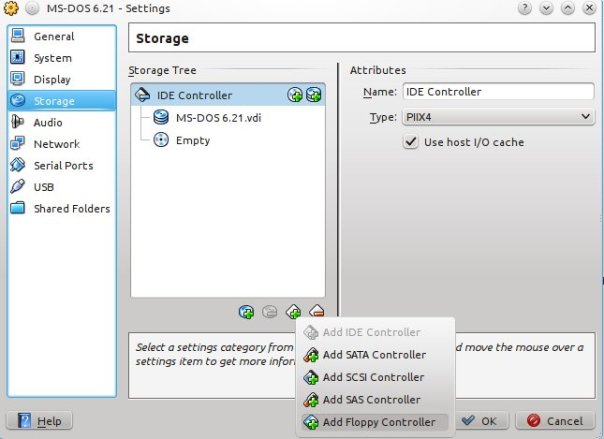Click the round pin button next to title
The width and height of the screenshot is (604, 439).
coord(32,8)
